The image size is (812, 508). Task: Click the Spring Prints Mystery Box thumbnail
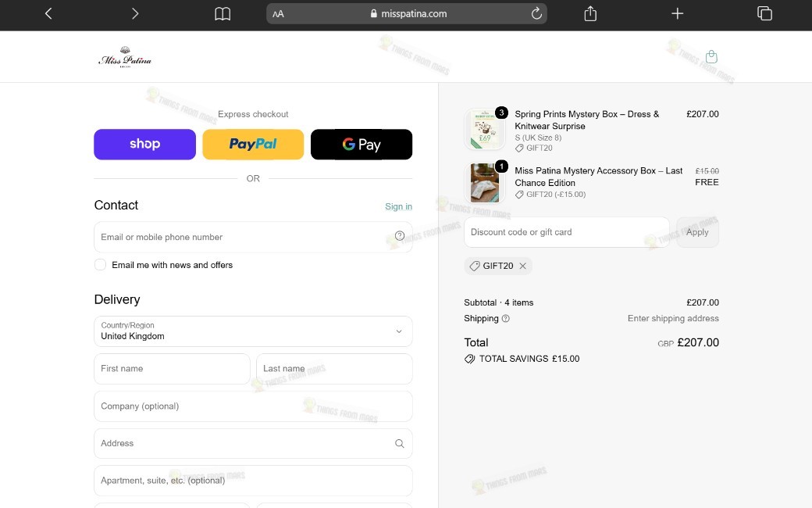pos(485,129)
